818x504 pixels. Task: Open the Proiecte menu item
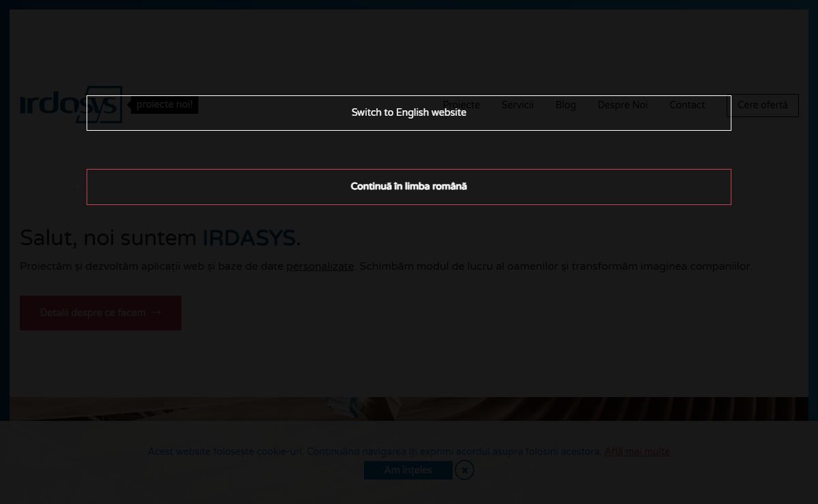tap(461, 105)
